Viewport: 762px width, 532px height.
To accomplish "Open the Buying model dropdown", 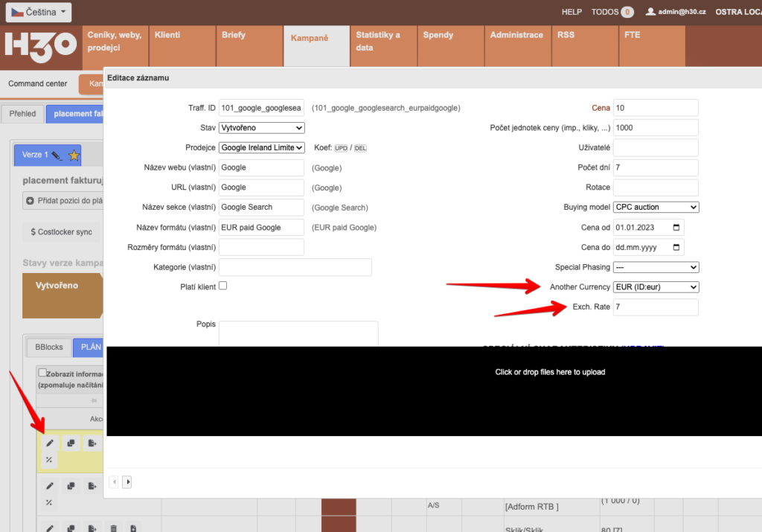I will point(656,207).
